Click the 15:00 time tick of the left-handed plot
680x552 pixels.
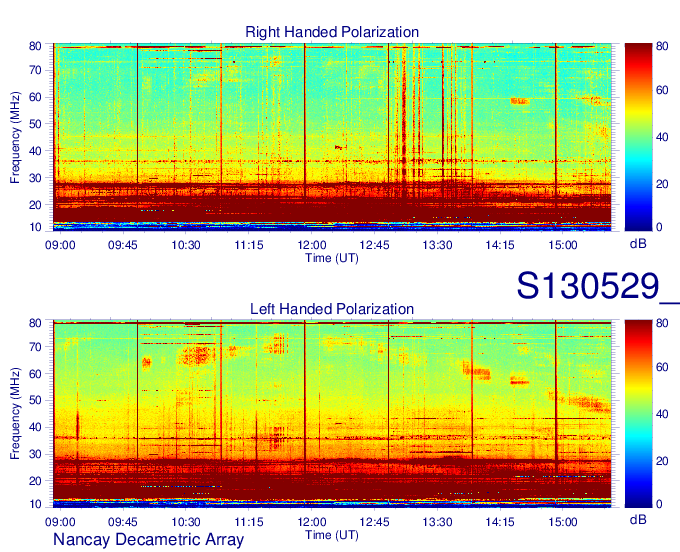[x=562, y=522]
